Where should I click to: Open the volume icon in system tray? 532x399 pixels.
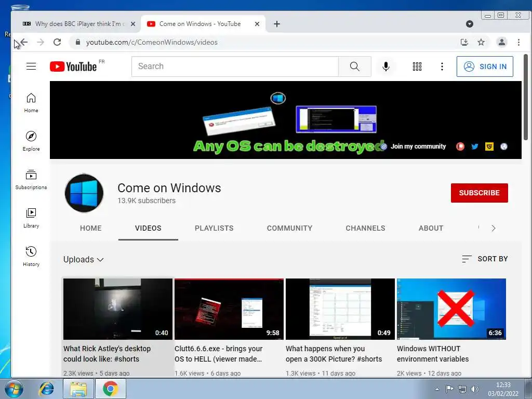(x=475, y=389)
